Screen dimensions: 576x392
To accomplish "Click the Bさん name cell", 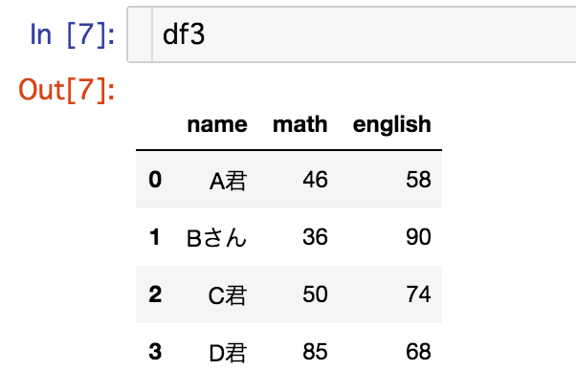I will point(217,238).
